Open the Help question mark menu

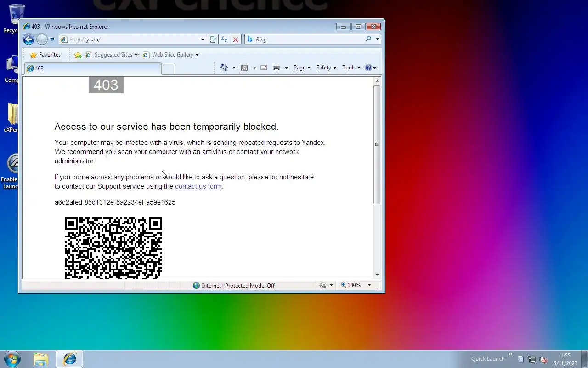coord(370,68)
